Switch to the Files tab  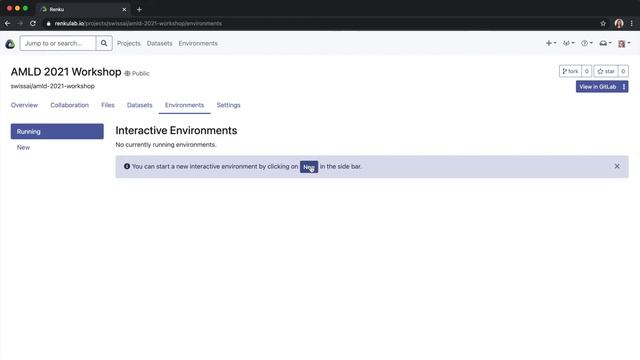[108, 105]
